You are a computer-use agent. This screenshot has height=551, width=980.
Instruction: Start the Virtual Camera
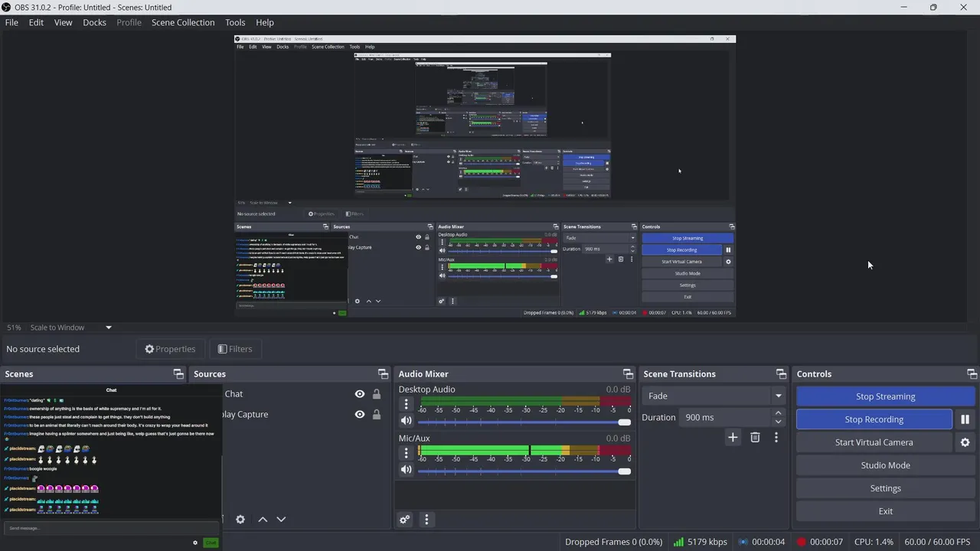[874, 442]
